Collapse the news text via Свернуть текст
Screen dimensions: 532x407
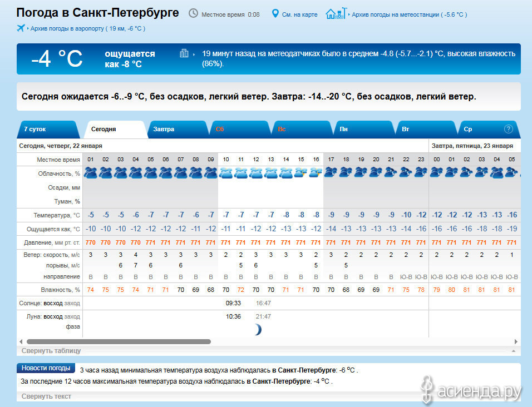46,396
